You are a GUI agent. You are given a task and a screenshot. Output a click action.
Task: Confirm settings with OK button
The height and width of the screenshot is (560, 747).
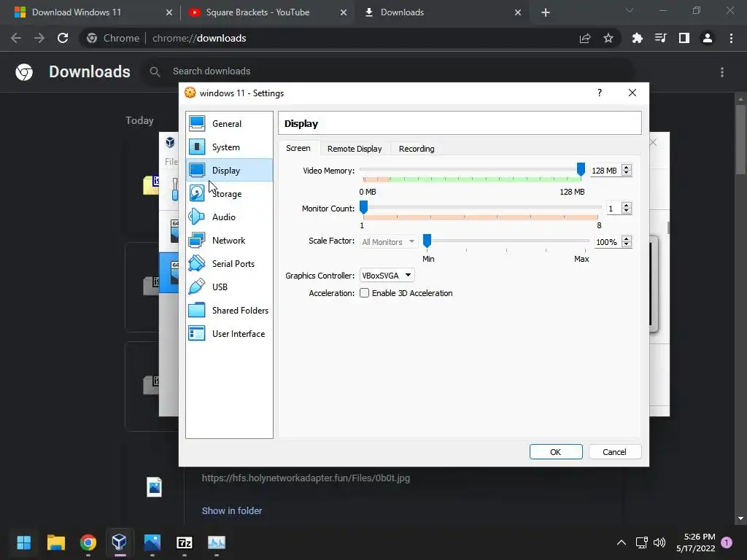pos(556,452)
